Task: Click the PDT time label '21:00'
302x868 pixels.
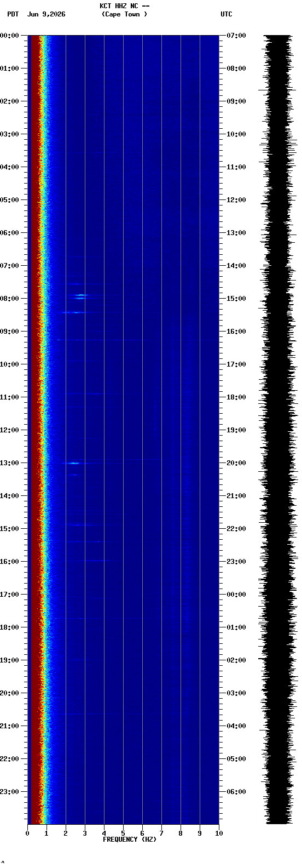Action: [x=9, y=726]
